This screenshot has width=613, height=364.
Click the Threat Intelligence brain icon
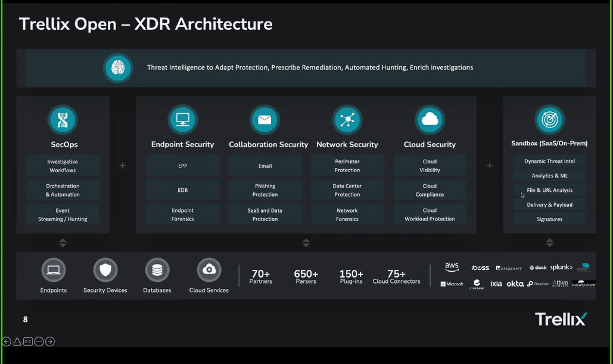[x=117, y=68]
